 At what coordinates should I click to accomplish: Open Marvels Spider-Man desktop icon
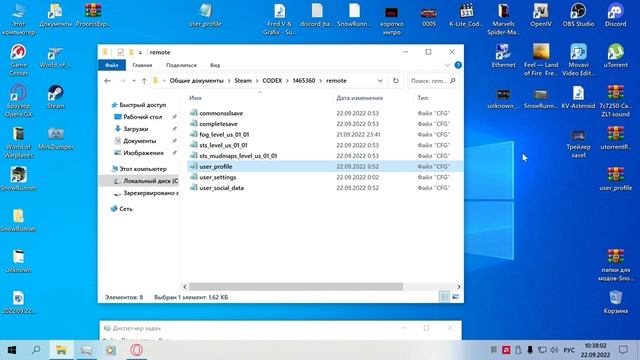pos(503,19)
